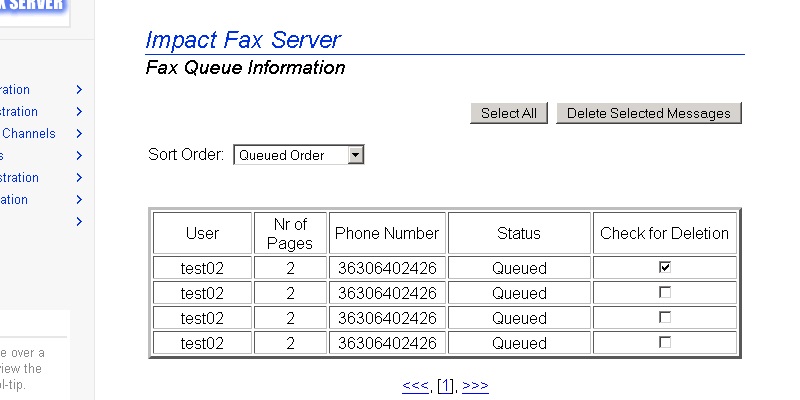Mark the third queued fax for deletion
The width and height of the screenshot is (800, 400).
tap(665, 318)
